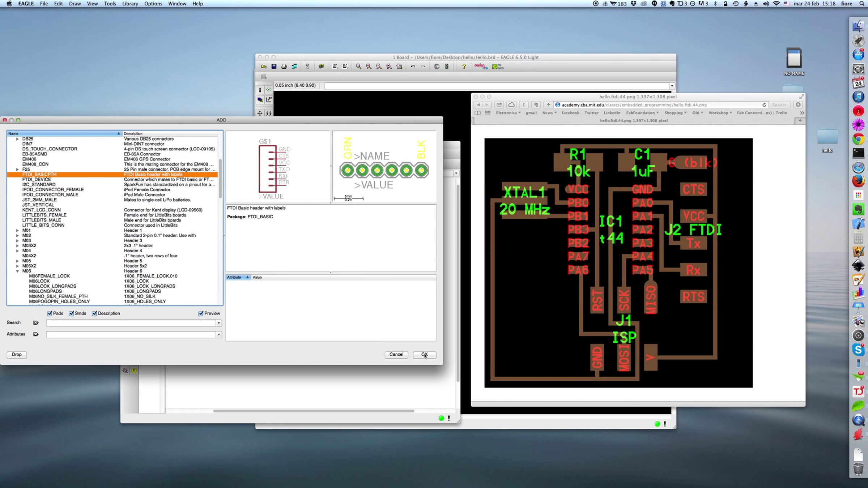The height and width of the screenshot is (488, 868).
Task: Open the Apple menu
Action: point(9,4)
